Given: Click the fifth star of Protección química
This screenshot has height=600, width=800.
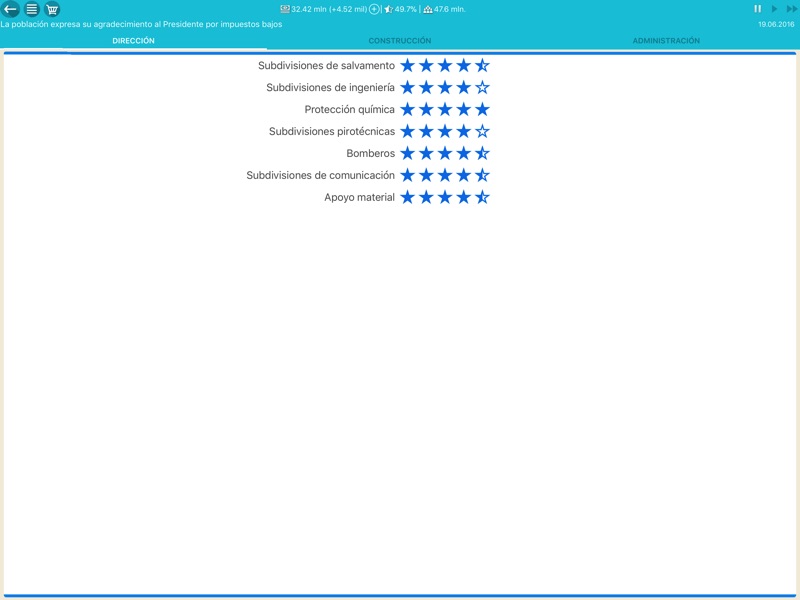Looking at the screenshot, I should click(x=482, y=109).
